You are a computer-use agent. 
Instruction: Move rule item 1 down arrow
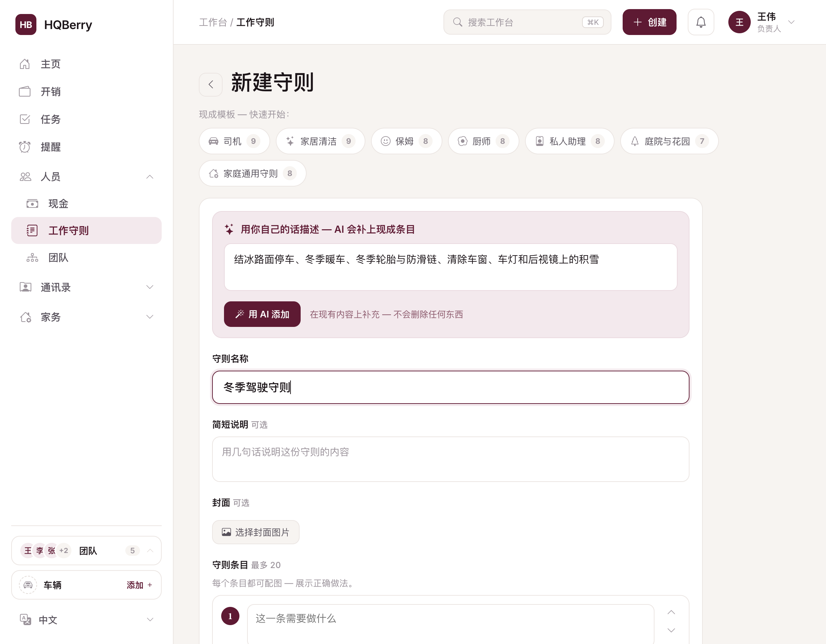point(671,630)
